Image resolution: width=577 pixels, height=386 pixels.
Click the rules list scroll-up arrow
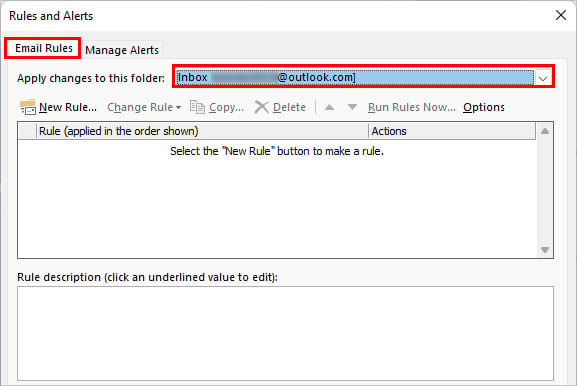545,131
